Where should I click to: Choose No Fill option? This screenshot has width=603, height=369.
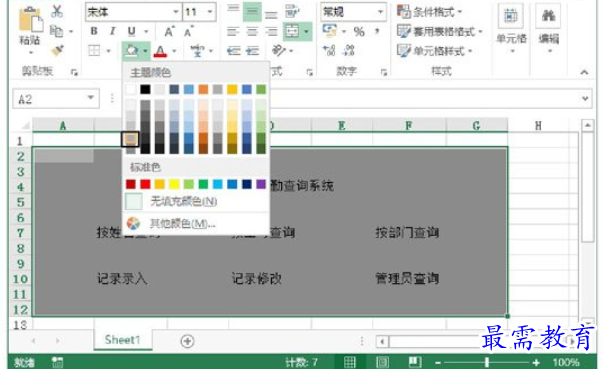pos(195,201)
